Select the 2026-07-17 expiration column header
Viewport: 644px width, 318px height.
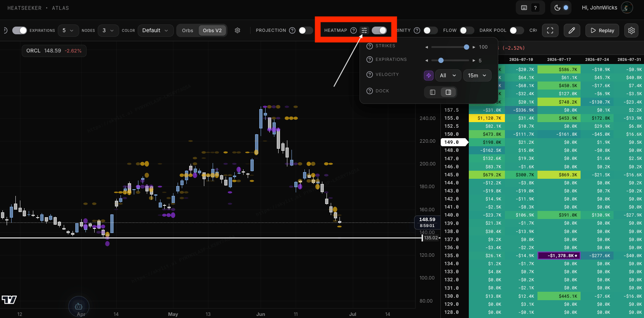pyautogui.click(x=559, y=59)
